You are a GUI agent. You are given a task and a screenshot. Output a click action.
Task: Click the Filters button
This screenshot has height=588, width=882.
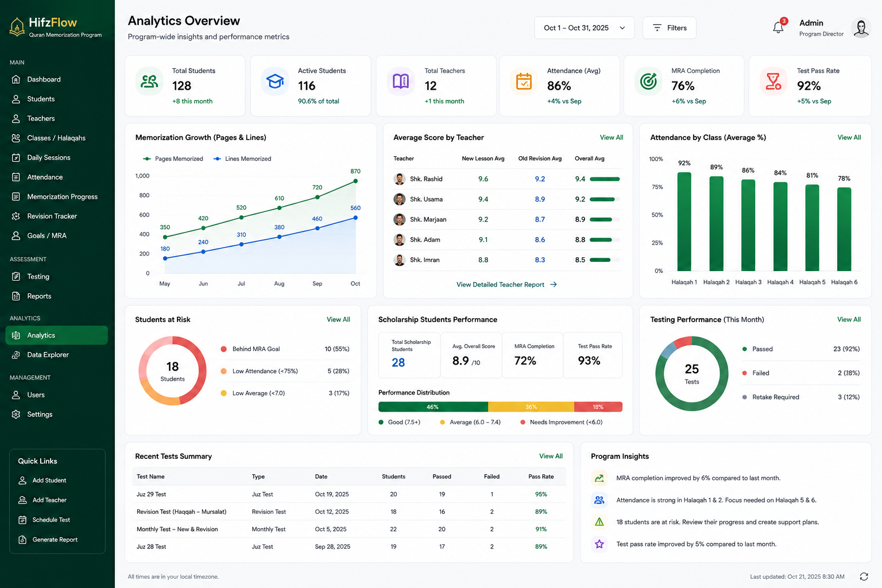[x=670, y=28]
